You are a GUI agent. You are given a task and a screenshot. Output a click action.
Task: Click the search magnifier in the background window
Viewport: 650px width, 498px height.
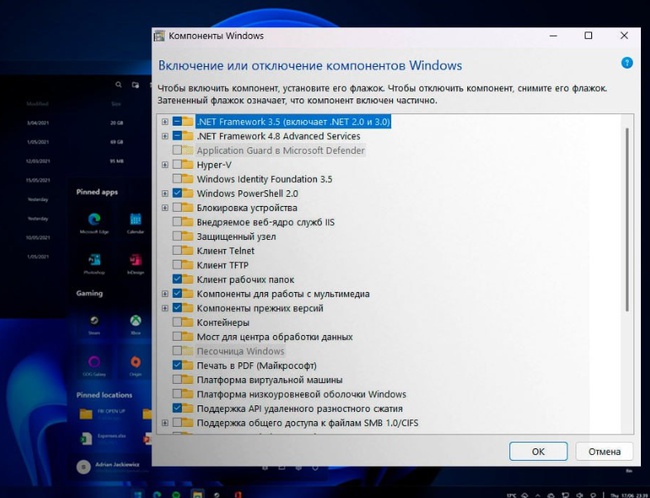pos(119,85)
